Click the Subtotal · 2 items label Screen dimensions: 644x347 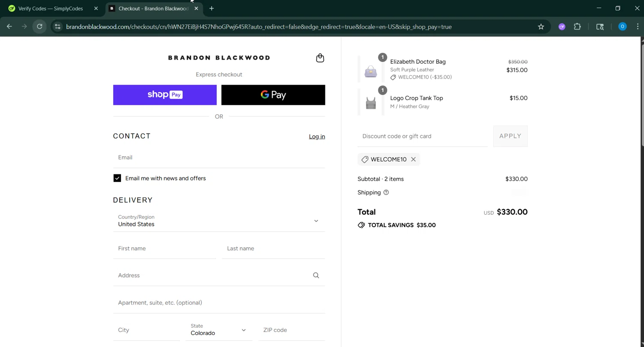click(x=380, y=179)
